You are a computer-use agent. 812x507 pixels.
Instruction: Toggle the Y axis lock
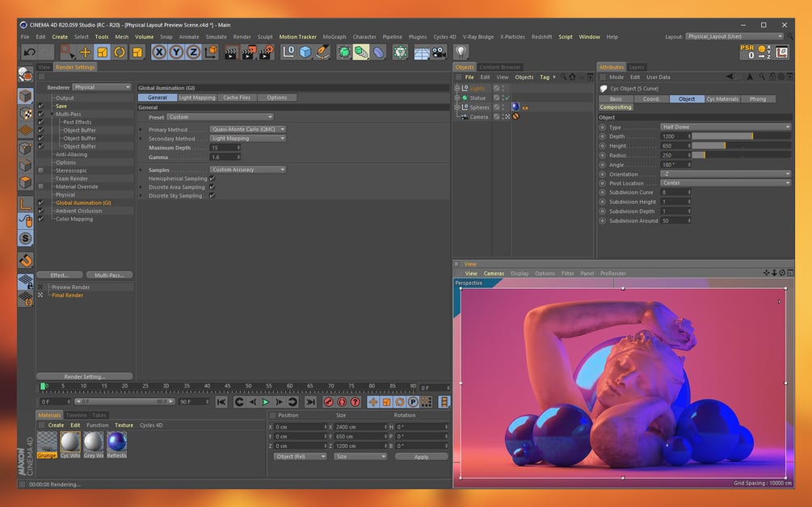point(177,52)
